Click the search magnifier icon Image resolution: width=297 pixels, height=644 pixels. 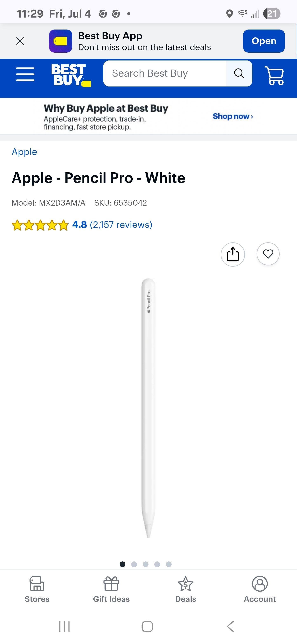point(239,73)
